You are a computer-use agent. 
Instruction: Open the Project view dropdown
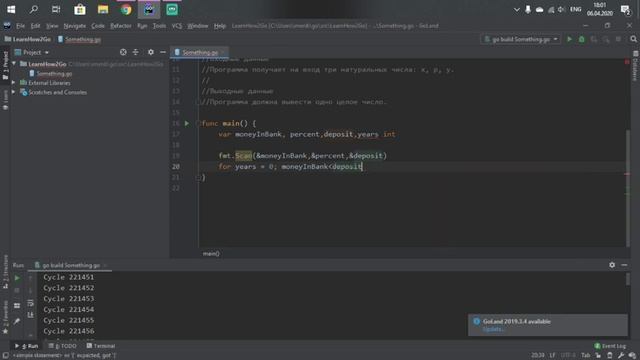pos(32,52)
